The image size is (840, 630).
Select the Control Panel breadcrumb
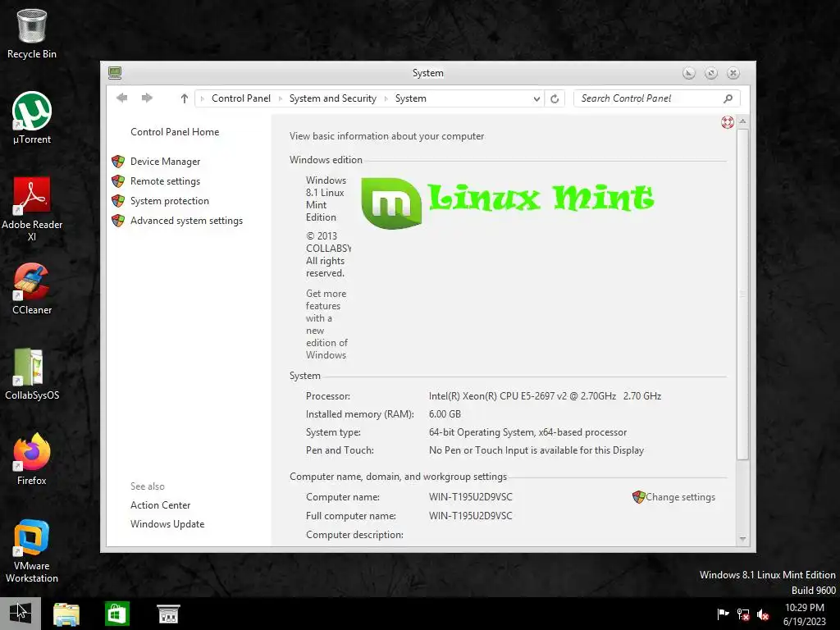(x=241, y=98)
